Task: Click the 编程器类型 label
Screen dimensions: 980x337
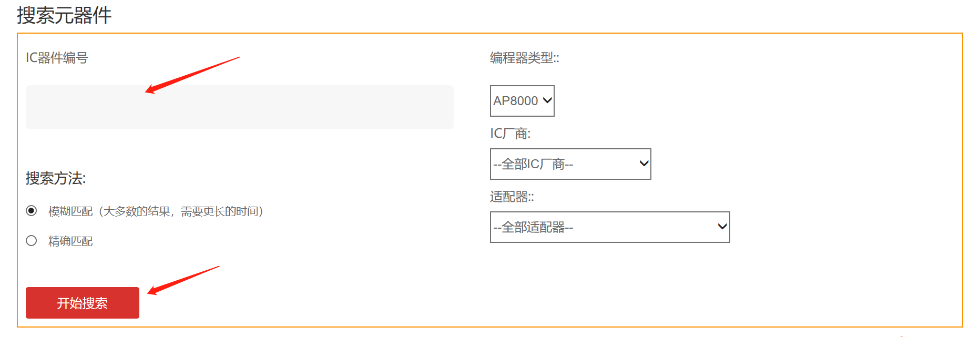Action: point(524,58)
